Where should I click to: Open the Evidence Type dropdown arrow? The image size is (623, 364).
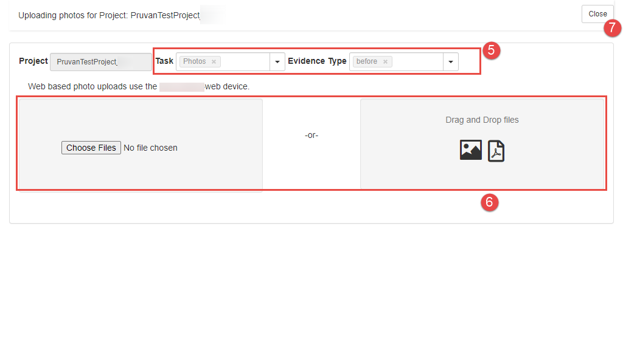451,62
